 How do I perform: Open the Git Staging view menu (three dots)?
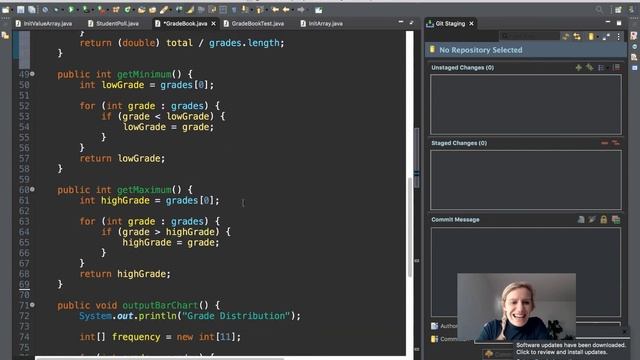pyautogui.click(x=619, y=37)
